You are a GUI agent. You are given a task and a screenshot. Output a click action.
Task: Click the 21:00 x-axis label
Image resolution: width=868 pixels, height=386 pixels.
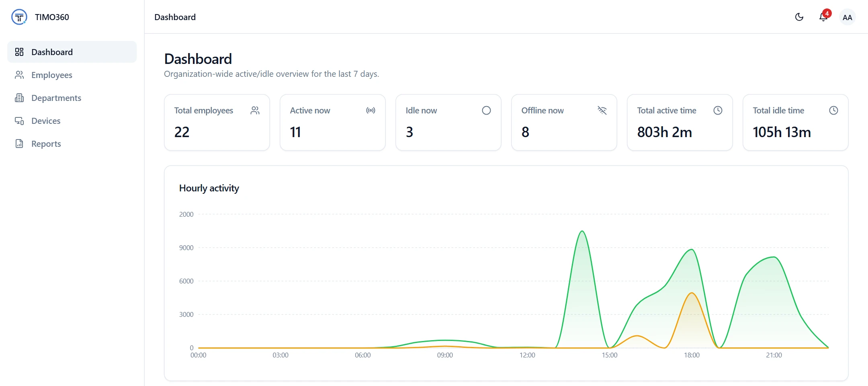[774, 355]
